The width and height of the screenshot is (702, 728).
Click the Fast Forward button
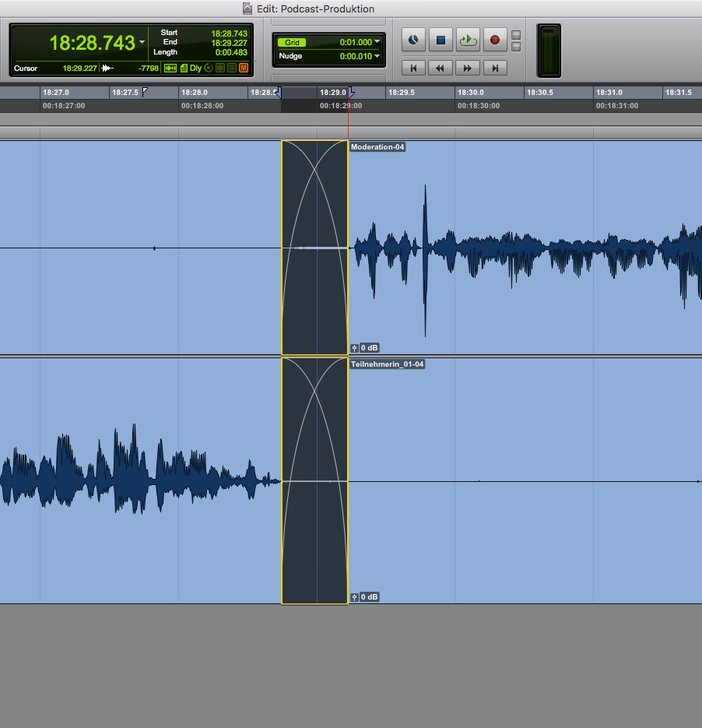[467, 69]
